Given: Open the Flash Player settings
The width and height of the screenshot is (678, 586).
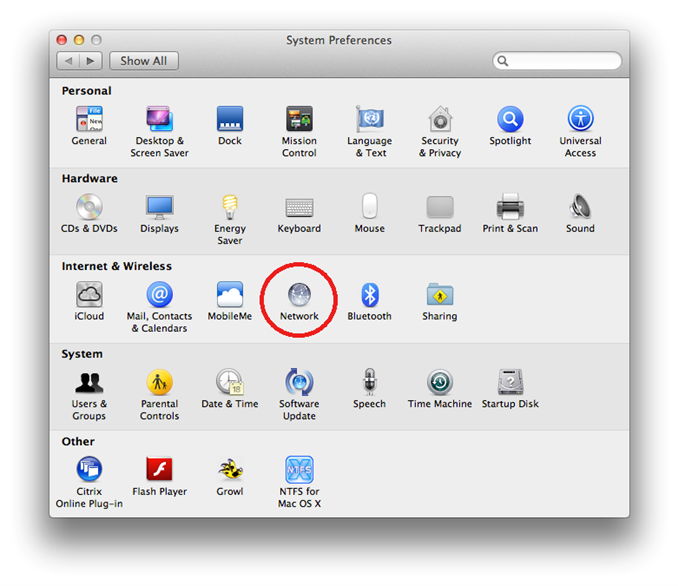Looking at the screenshot, I should (159, 470).
